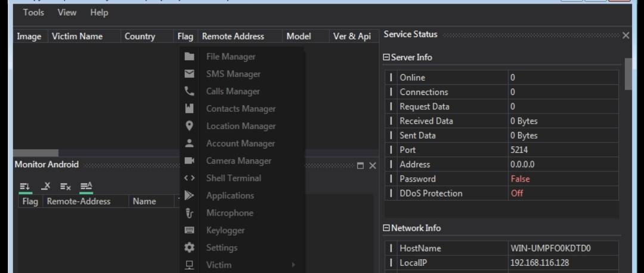Sort by the Victim Name column header
The height and width of the screenshot is (273, 644).
(x=77, y=36)
